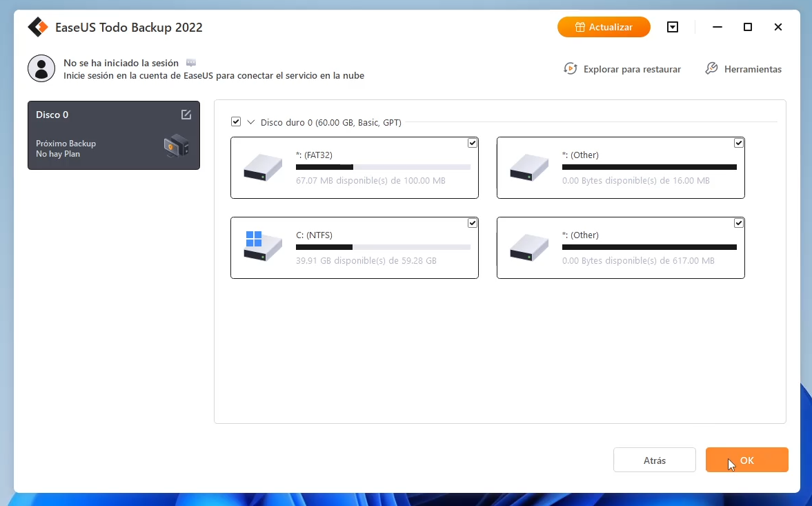Click the 16.00 MB partition usage bar

pyautogui.click(x=649, y=167)
